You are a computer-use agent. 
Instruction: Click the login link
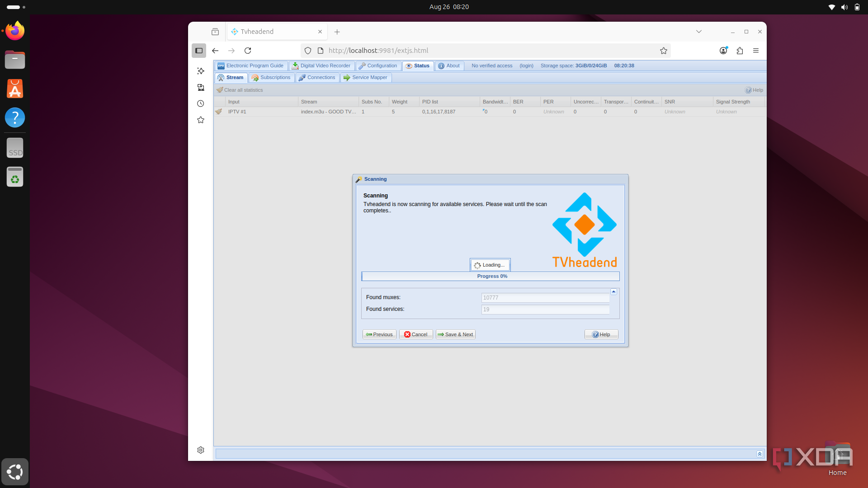pos(526,66)
